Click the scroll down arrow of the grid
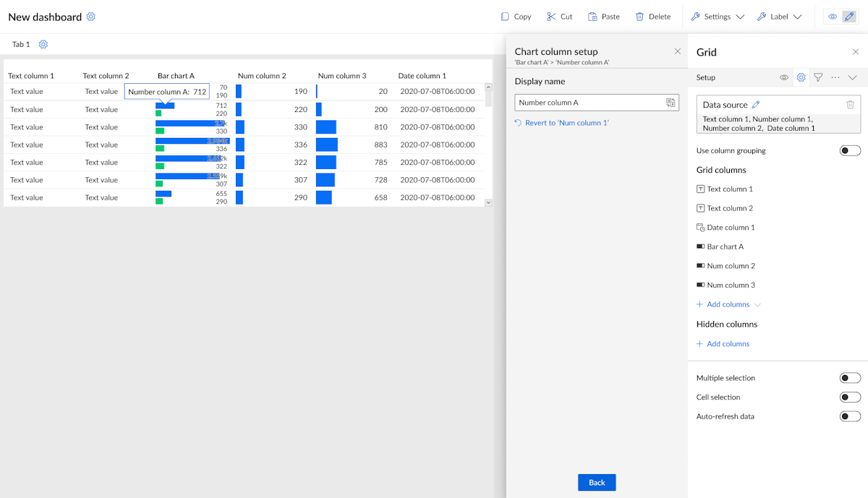 (x=488, y=202)
